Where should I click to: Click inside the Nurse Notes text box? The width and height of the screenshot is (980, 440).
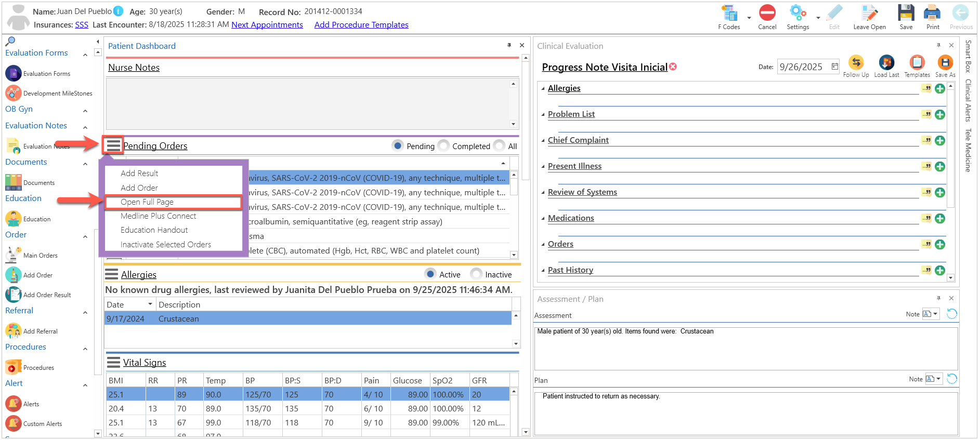(x=308, y=103)
